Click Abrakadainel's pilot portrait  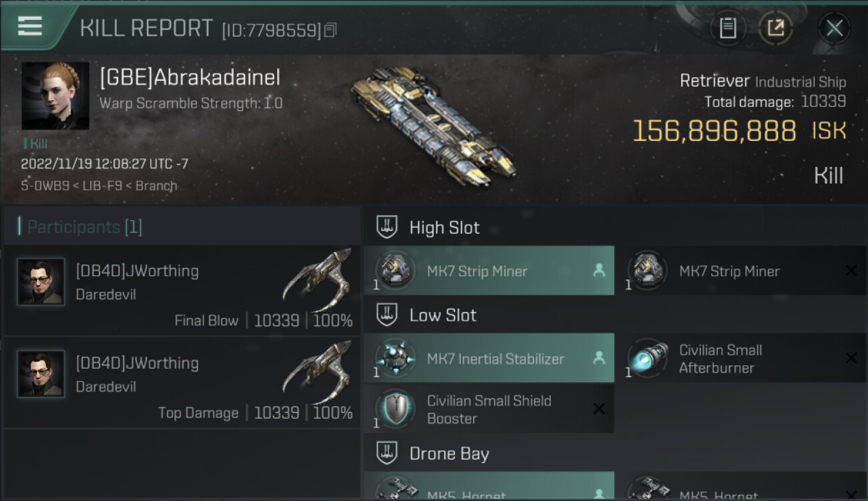tap(55, 96)
